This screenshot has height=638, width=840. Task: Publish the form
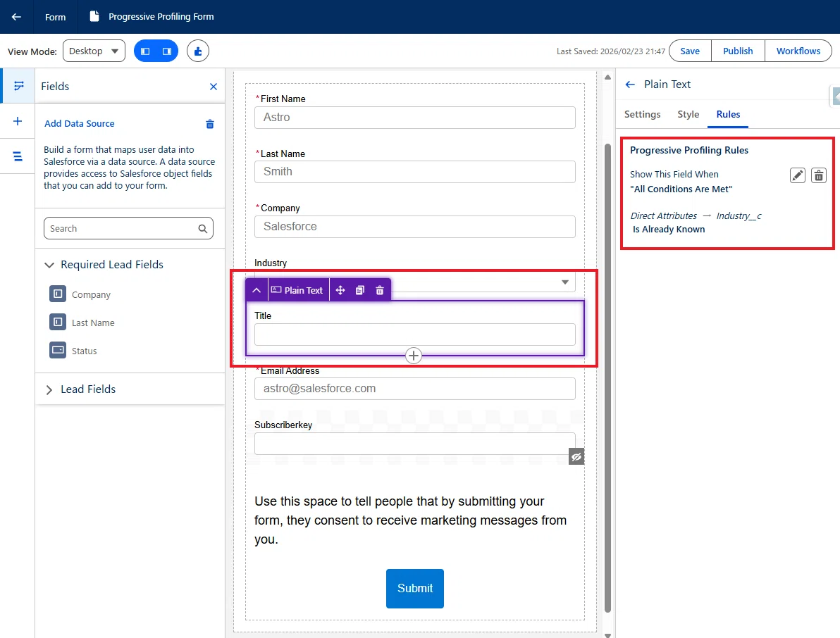tap(738, 51)
